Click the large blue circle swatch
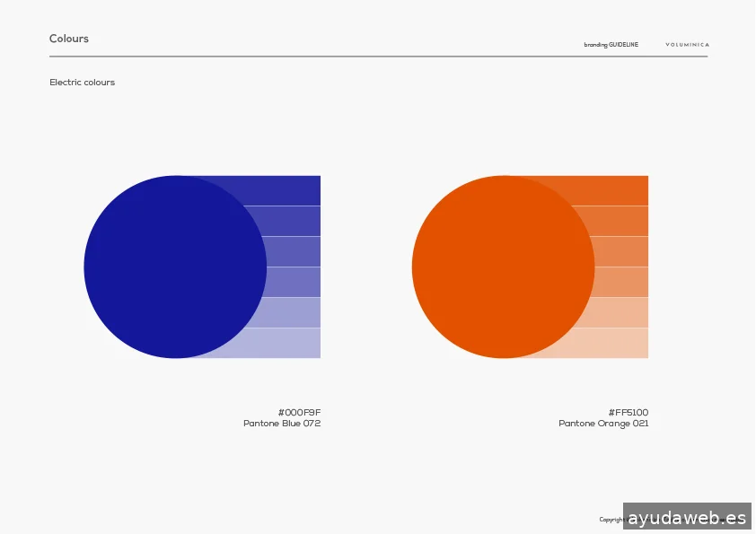The width and height of the screenshot is (756, 534). pos(175,267)
